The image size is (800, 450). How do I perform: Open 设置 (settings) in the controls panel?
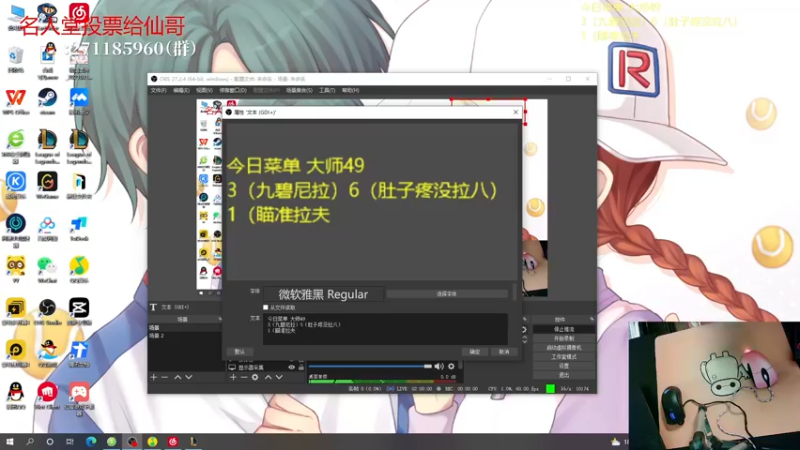[564, 366]
